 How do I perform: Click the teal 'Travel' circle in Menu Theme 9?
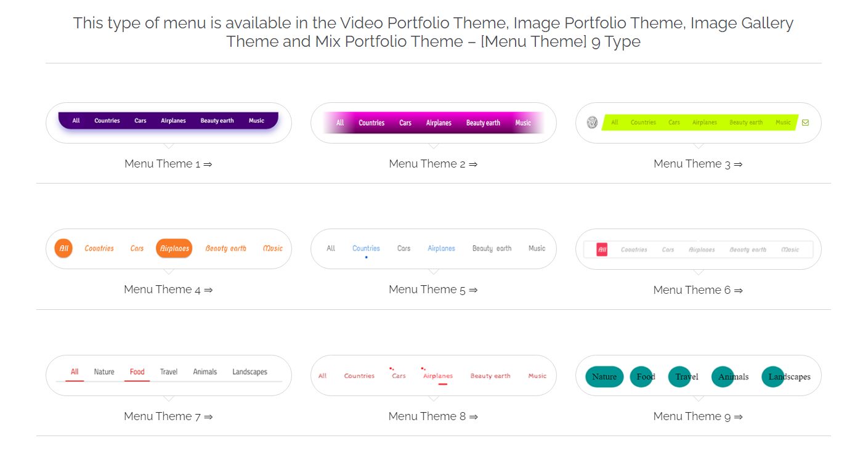point(679,377)
